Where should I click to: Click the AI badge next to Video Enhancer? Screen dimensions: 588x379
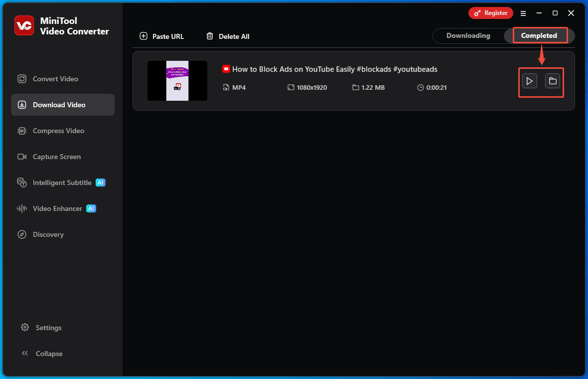pyautogui.click(x=91, y=208)
